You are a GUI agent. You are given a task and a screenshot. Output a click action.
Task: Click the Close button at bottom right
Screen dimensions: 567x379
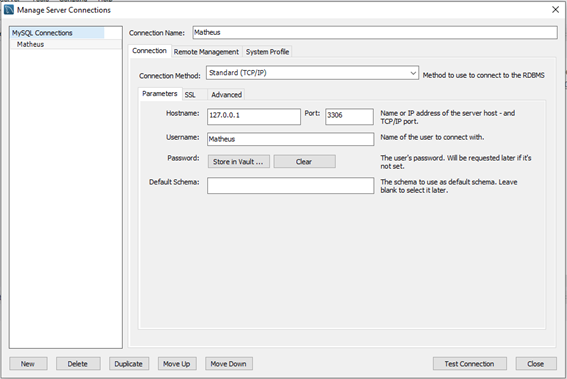click(x=536, y=364)
